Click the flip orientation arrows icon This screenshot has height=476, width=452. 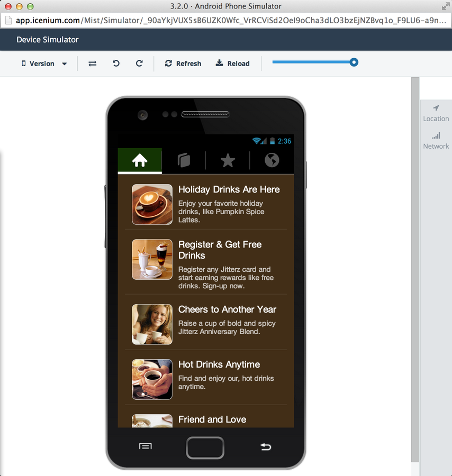tap(92, 63)
